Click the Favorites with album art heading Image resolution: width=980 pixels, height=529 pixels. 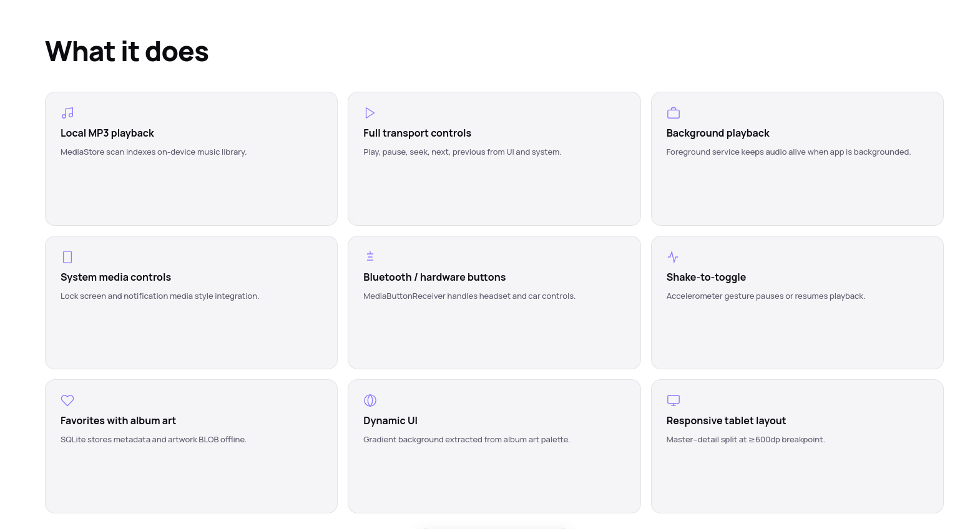118,420
